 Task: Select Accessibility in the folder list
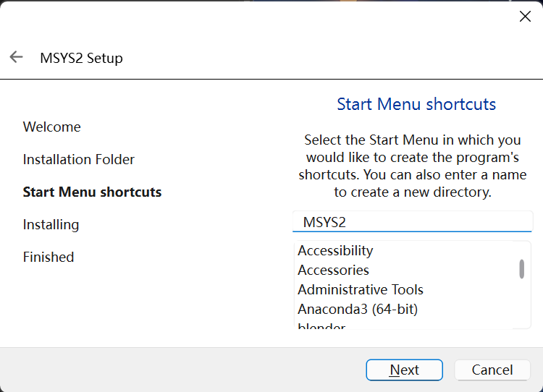pyautogui.click(x=335, y=250)
